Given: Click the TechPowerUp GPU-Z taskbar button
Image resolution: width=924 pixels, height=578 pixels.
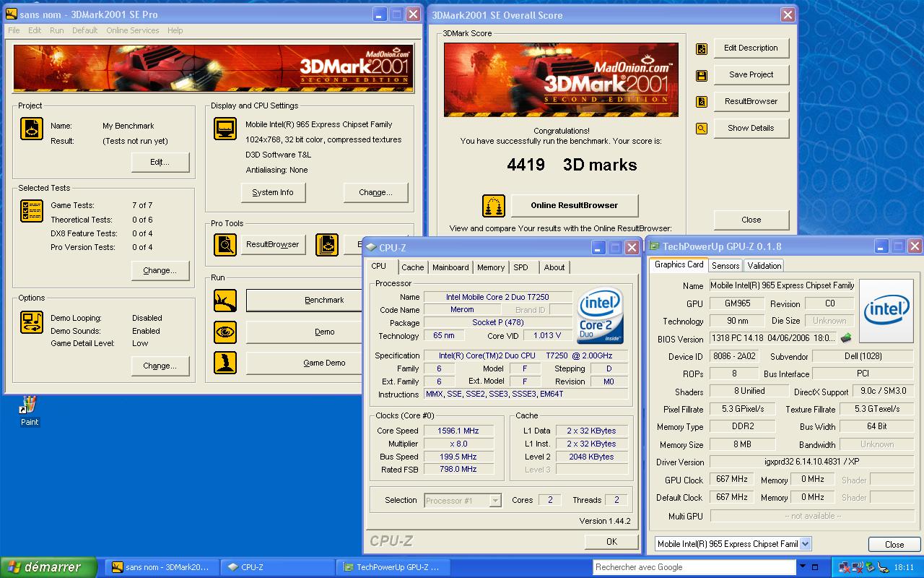Looking at the screenshot, I should pos(393,567).
